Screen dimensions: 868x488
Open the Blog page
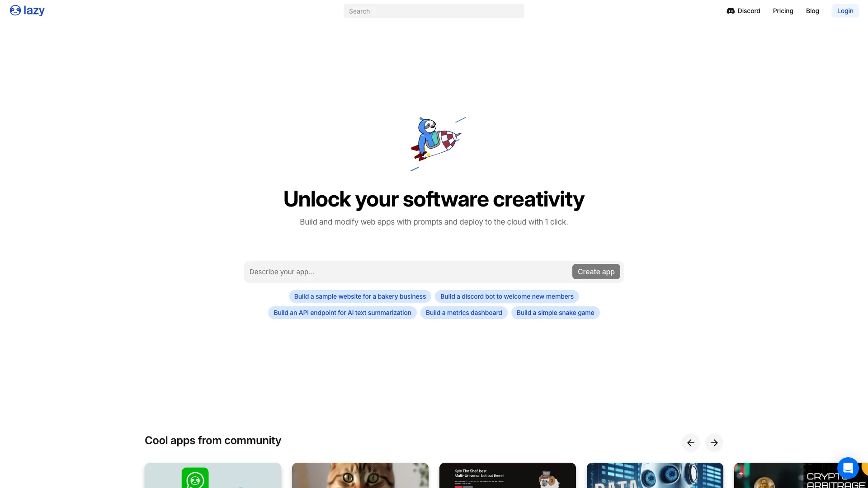[812, 11]
